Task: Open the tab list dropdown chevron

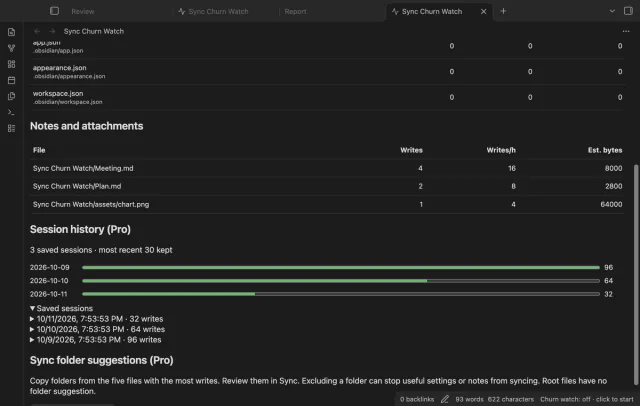Action: click(x=612, y=11)
